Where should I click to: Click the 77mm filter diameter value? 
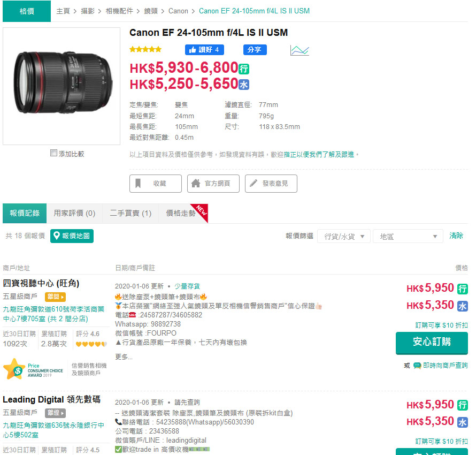point(268,105)
